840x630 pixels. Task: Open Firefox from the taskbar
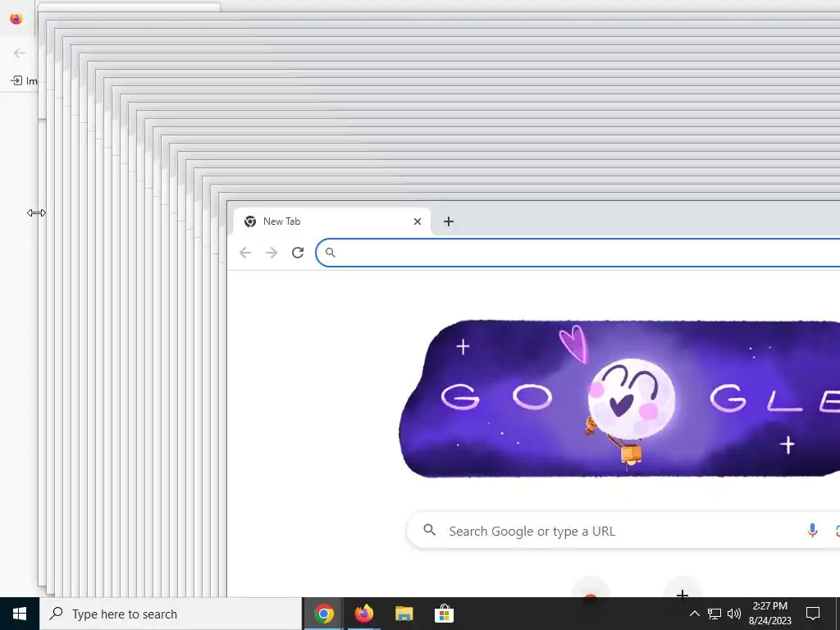coord(363,614)
